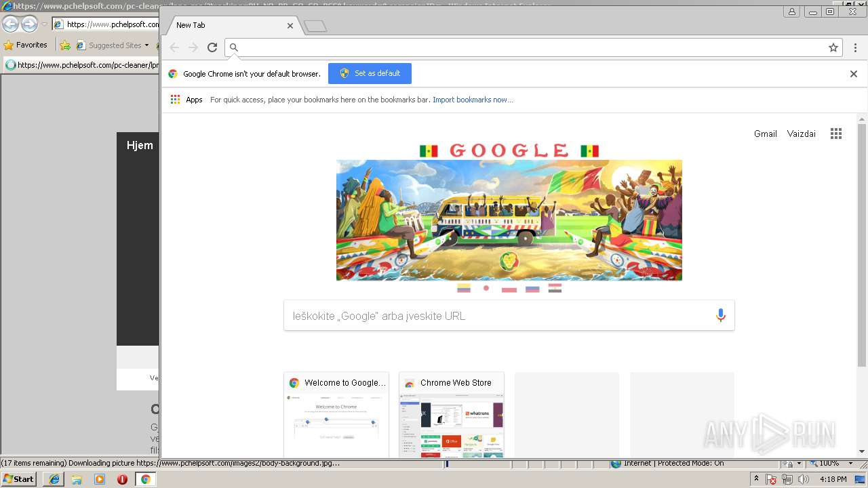
Task: Open a new Chrome tab
Action: click(x=315, y=26)
